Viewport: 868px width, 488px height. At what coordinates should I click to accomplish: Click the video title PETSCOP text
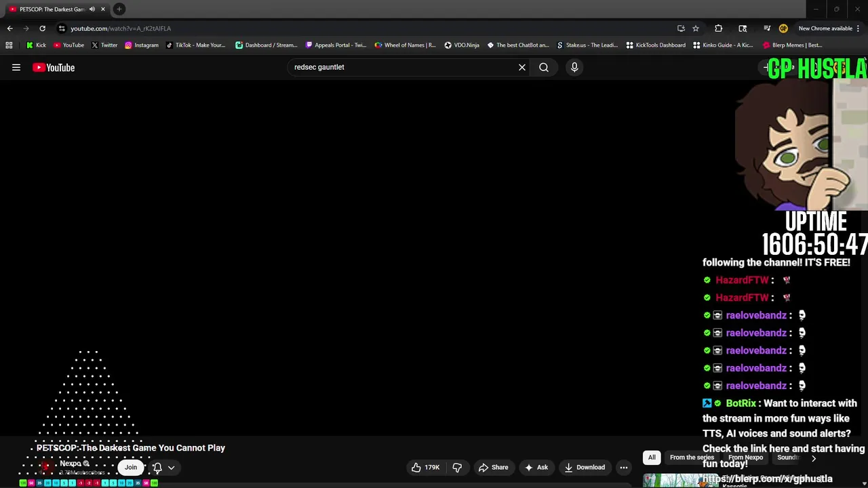pos(131,448)
